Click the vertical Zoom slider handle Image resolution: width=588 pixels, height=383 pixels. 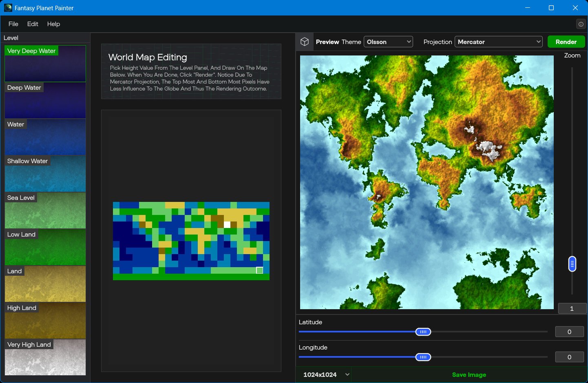[x=572, y=264]
